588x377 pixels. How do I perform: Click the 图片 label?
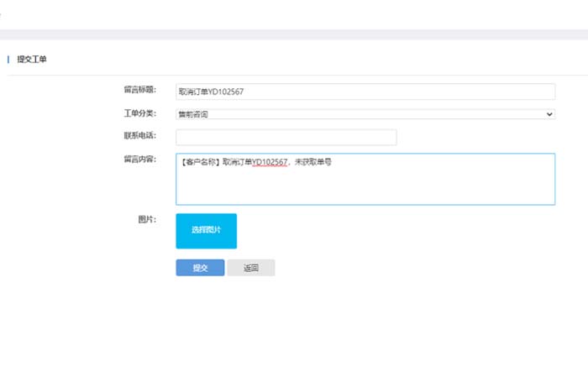tap(146, 219)
